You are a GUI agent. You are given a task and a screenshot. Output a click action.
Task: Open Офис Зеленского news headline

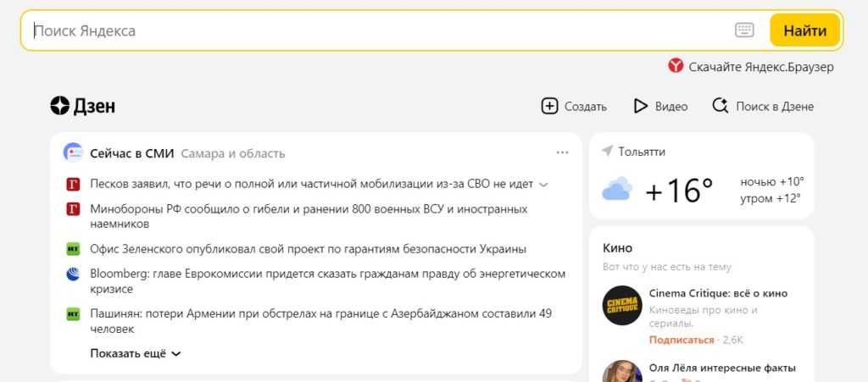click(308, 249)
